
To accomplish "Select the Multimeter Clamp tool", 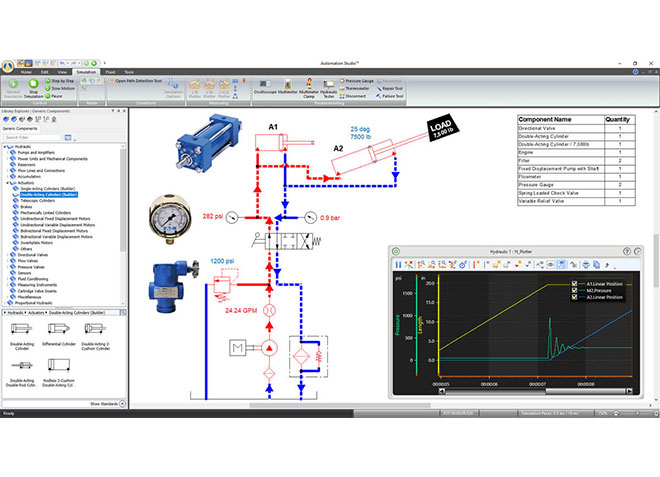I will point(309,88).
